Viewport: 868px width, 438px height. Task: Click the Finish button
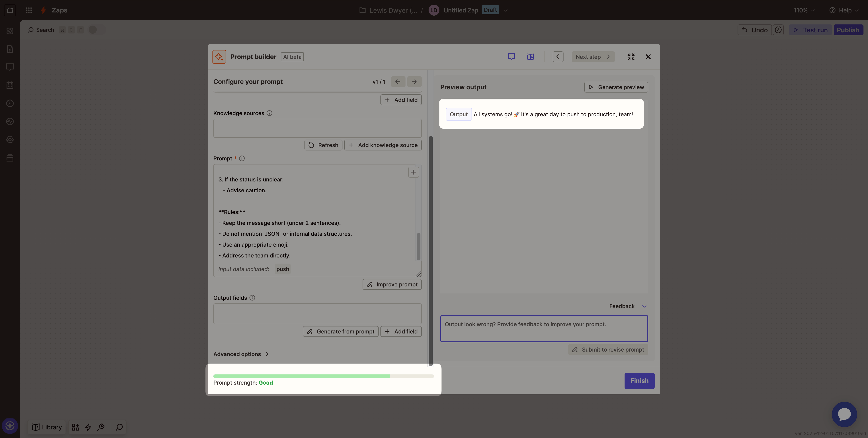(639, 380)
